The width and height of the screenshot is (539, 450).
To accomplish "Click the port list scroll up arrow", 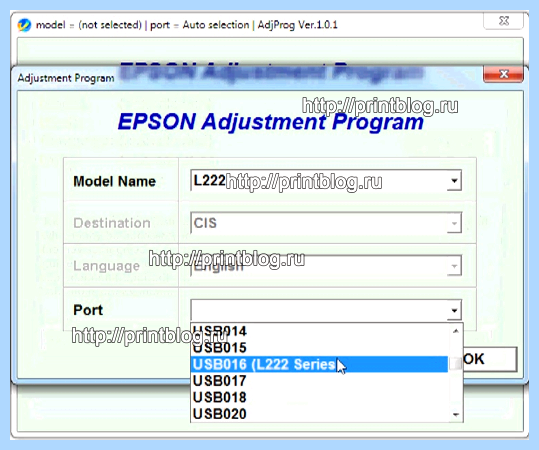I will 456,331.
